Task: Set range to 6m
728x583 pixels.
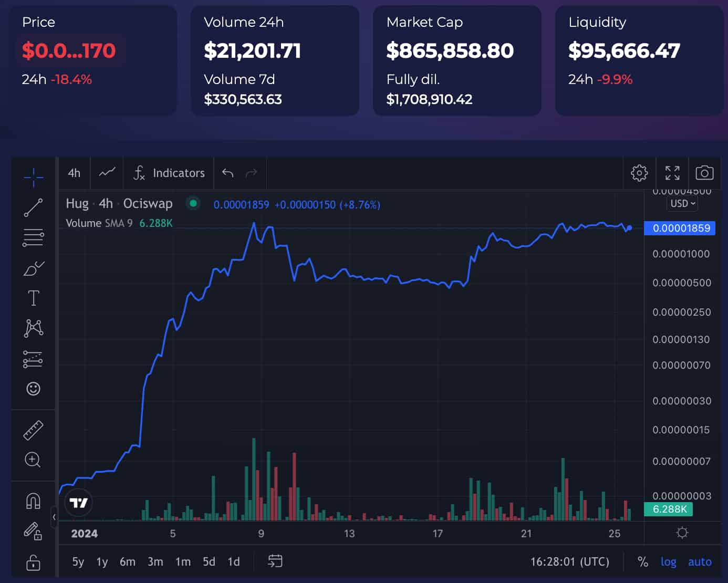Action: pyautogui.click(x=128, y=561)
